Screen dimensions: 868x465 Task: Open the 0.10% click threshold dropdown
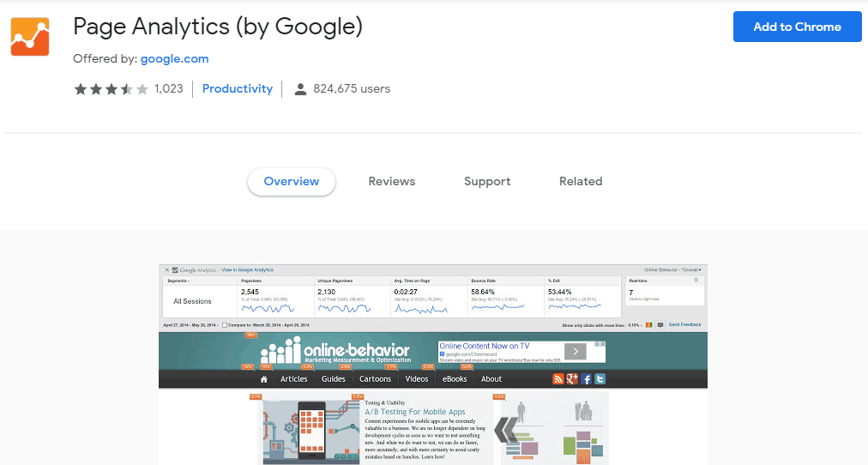[635, 325]
